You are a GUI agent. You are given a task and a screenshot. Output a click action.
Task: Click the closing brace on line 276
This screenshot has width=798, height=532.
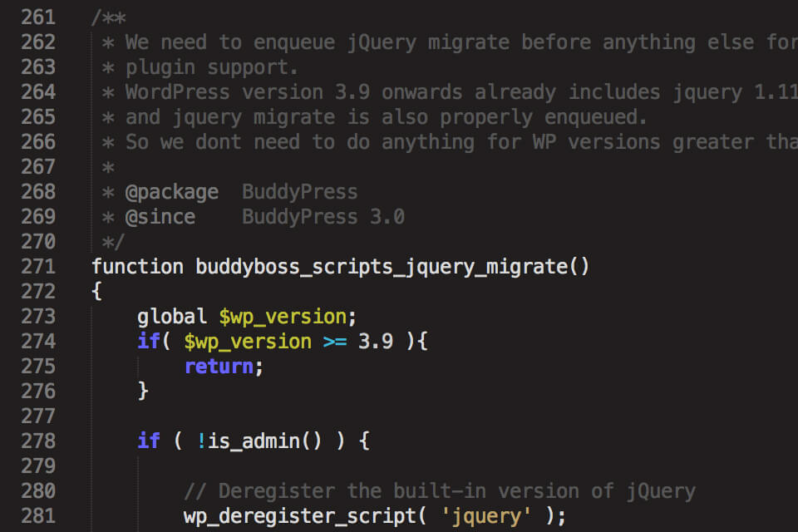(143, 392)
